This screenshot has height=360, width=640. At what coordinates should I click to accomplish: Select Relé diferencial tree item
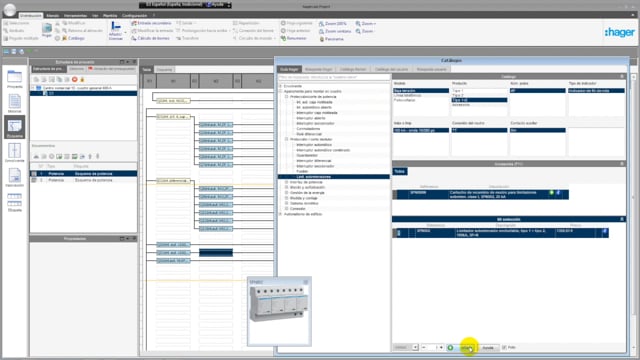[309, 134]
